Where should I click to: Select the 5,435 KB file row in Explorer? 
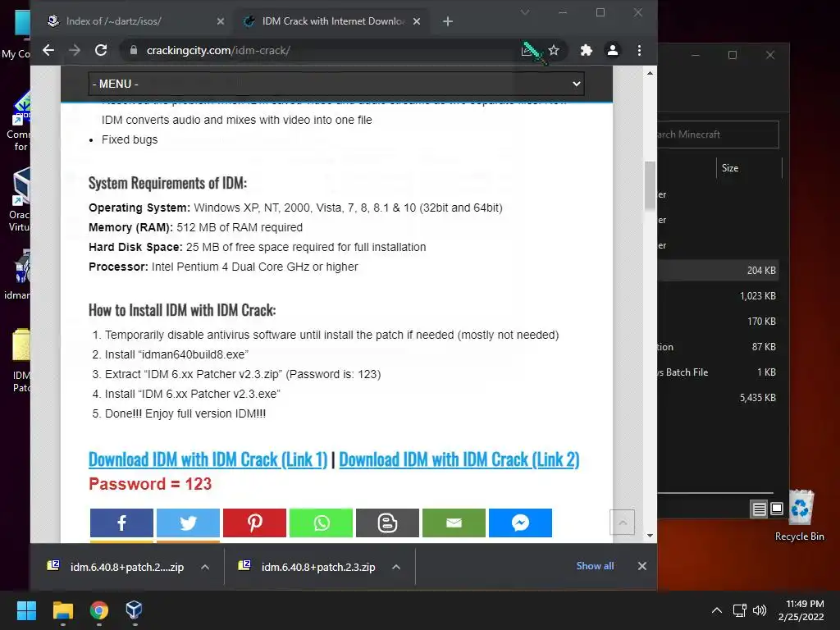point(718,398)
